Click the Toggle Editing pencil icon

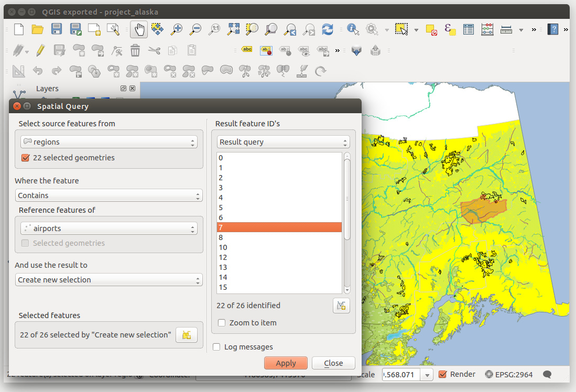(x=40, y=50)
